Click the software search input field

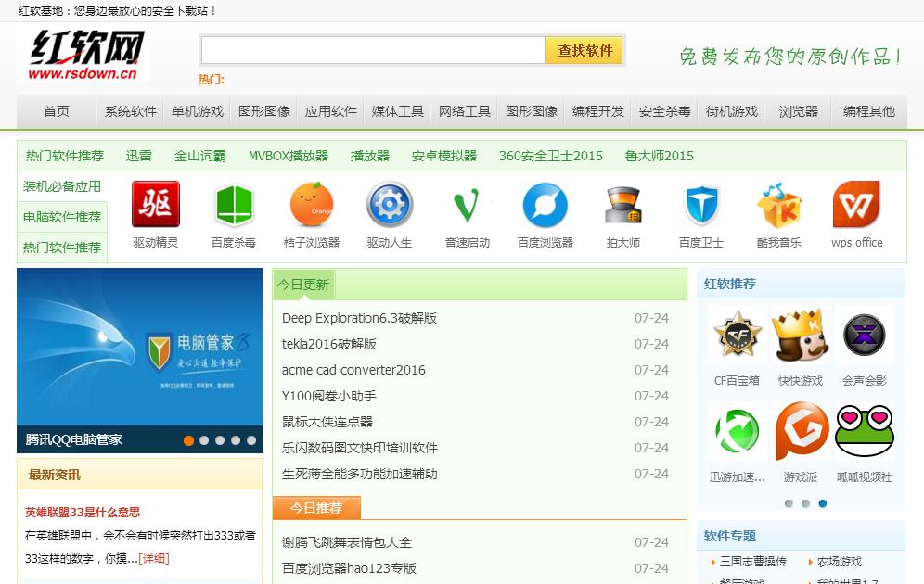[373, 50]
